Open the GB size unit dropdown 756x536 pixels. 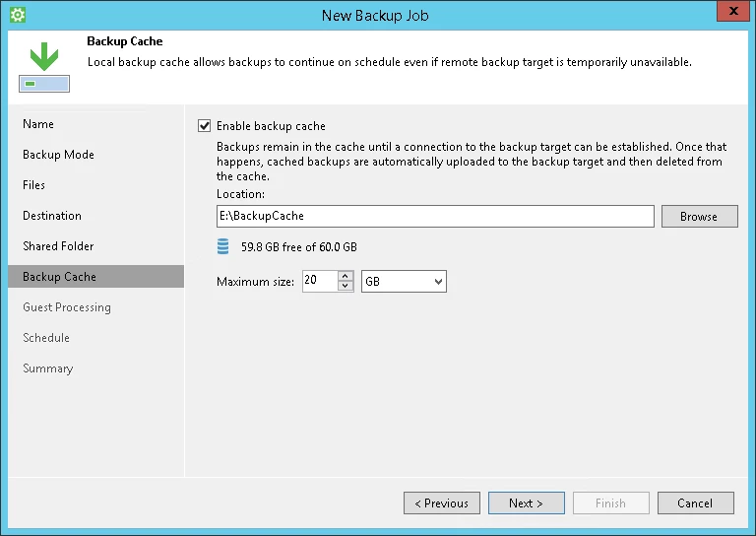[x=404, y=281]
